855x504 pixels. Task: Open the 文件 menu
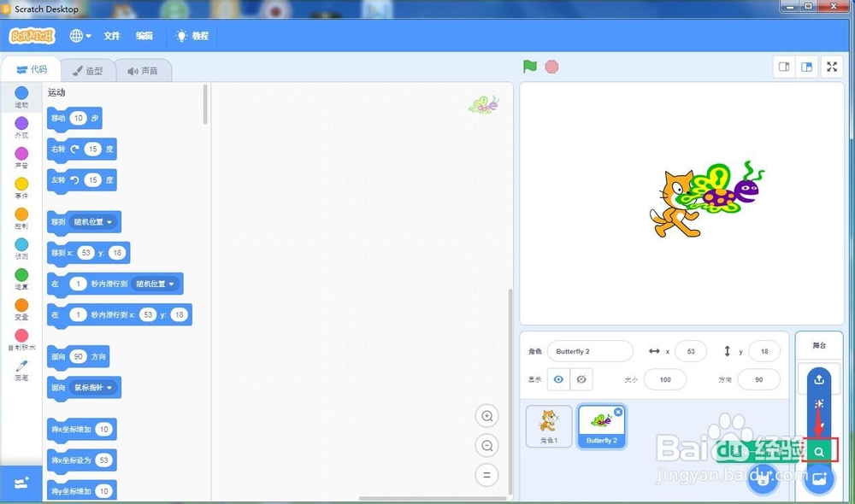112,36
